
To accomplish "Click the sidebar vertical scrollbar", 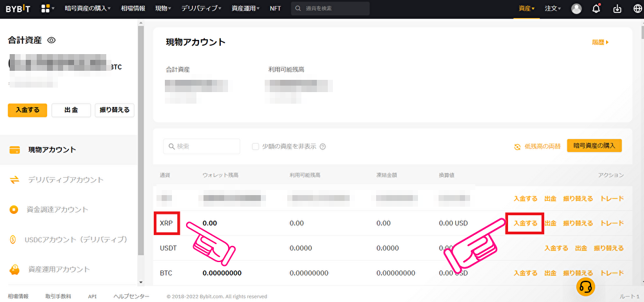I will coord(141,140).
